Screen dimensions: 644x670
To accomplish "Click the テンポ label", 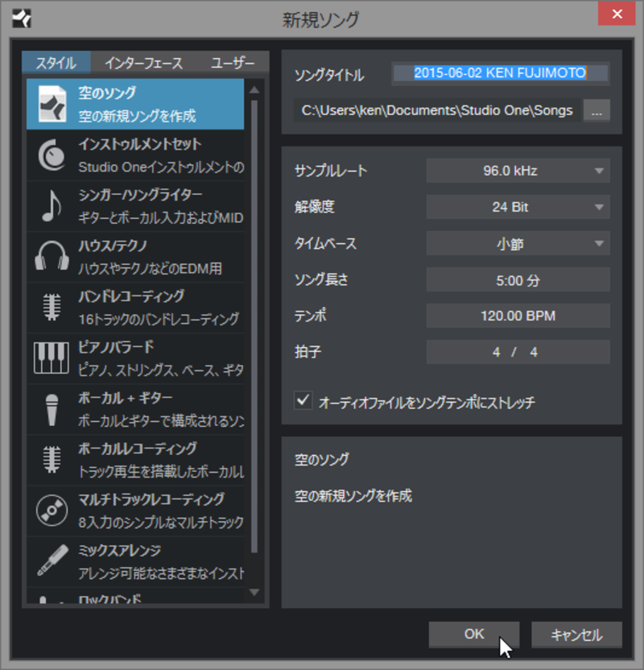I will pyautogui.click(x=311, y=316).
